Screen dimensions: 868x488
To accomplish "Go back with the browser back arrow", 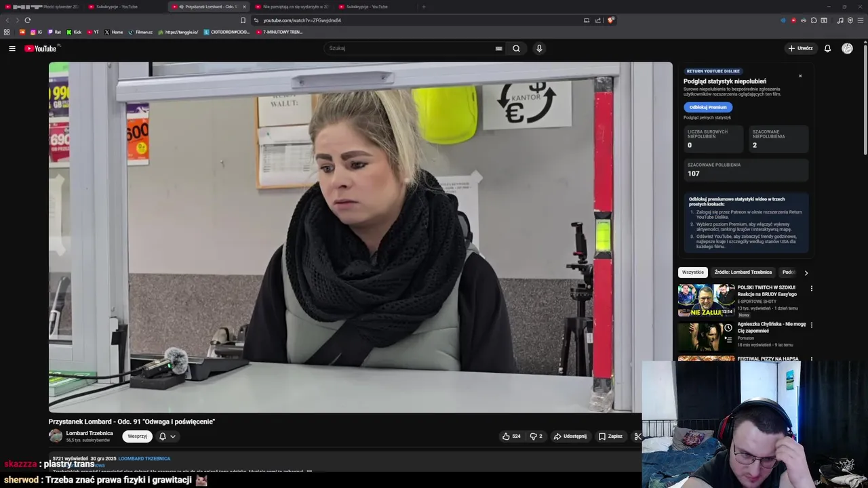I will 7,20.
